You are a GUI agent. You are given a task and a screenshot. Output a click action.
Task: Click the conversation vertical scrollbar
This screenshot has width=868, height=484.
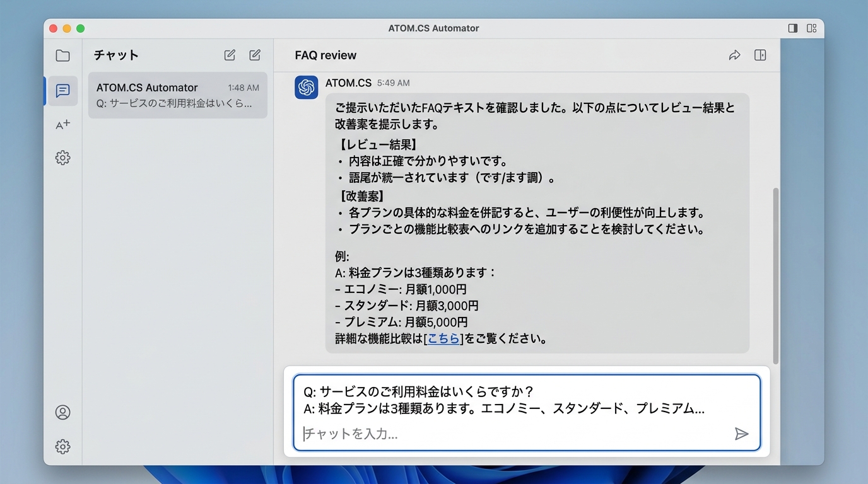pyautogui.click(x=775, y=275)
